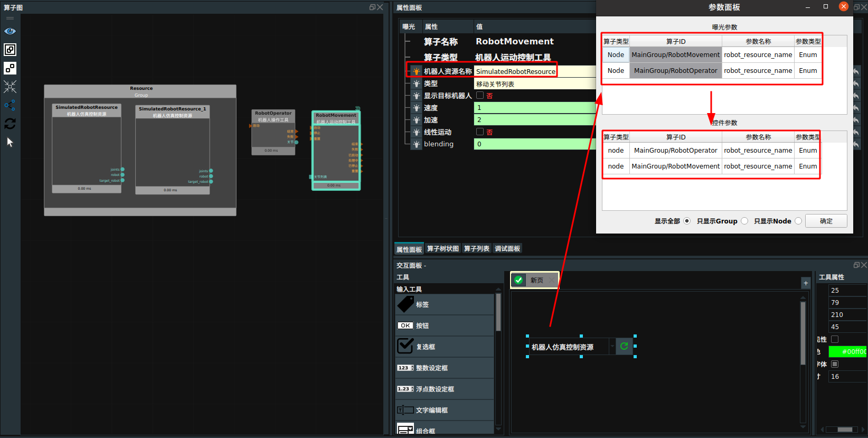Click the green checkmark on 新页 tab
The image size is (868, 438).
click(x=518, y=280)
